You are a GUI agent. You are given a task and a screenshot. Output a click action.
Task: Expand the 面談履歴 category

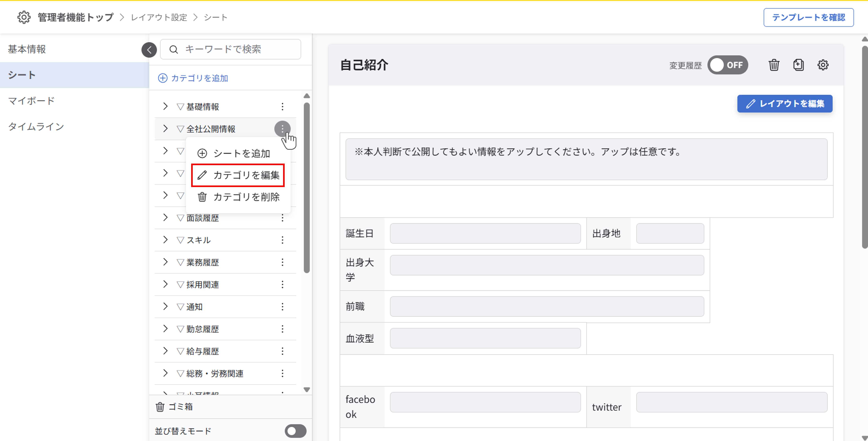[x=165, y=218]
